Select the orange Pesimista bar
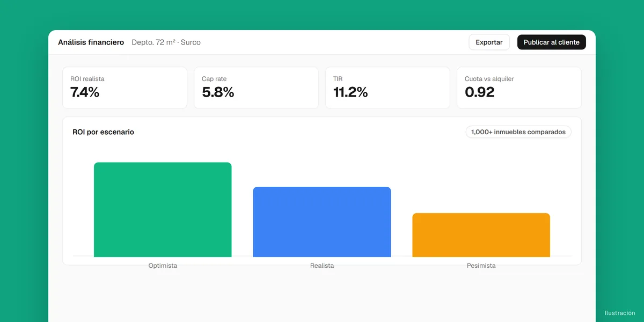This screenshot has width=644, height=322. (x=481, y=235)
